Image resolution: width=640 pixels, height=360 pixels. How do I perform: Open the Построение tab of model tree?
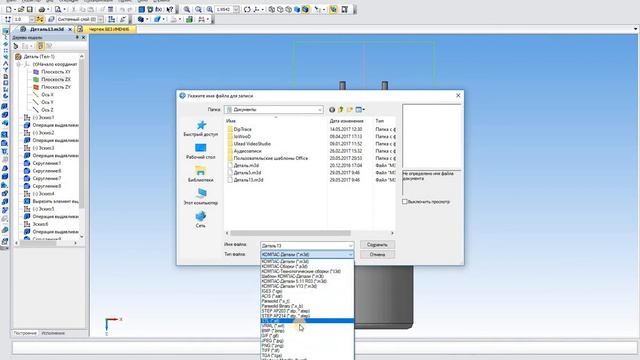(x=25, y=333)
